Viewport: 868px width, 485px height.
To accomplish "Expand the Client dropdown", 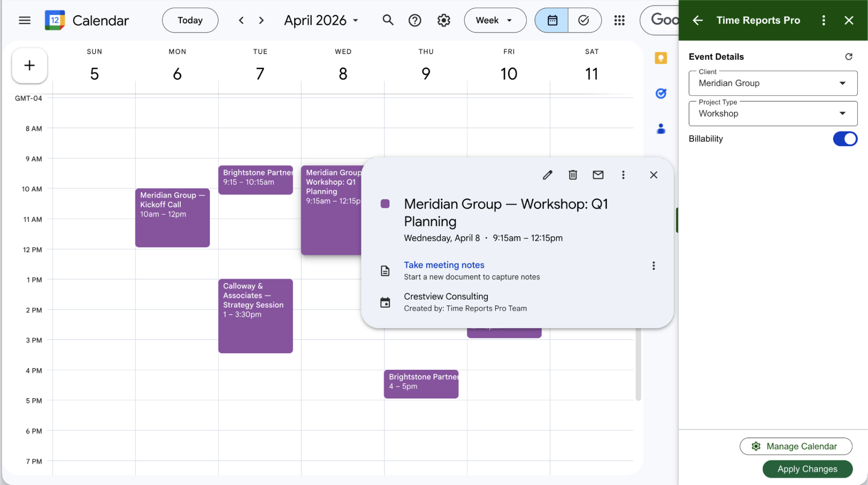I will tap(773, 83).
